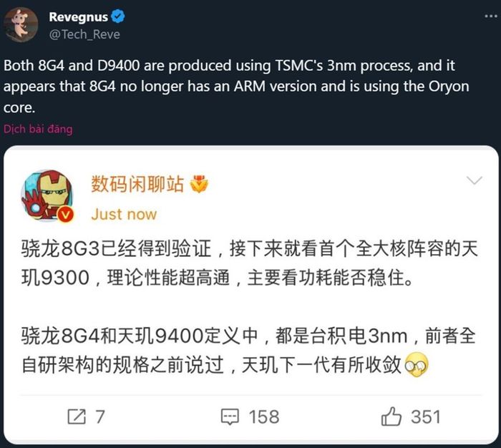Click the "Dịch bài đăng" translate link
Screen dimensions: 501x448
tap(38, 129)
